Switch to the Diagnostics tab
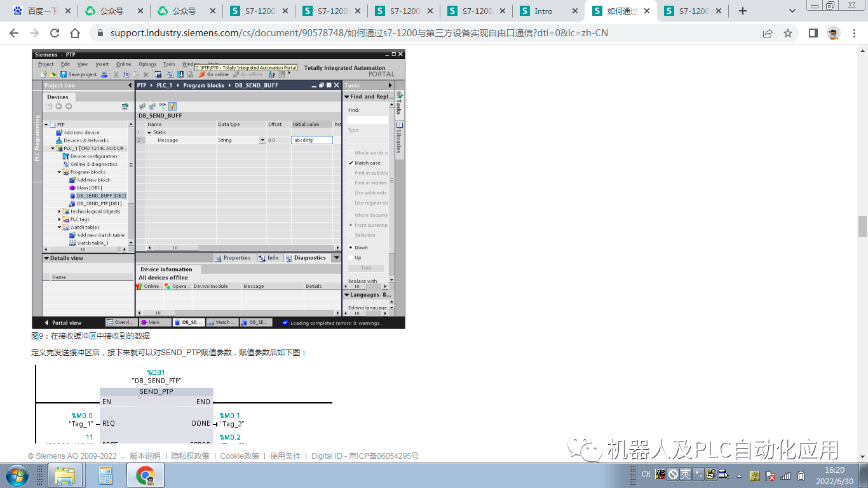 click(x=306, y=258)
